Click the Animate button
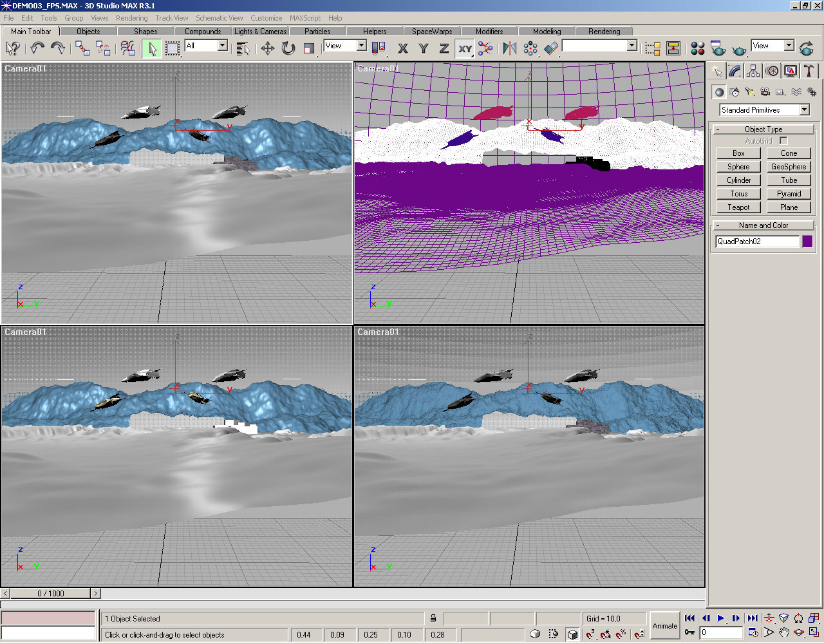Screen dimensions: 824x644 point(664,625)
